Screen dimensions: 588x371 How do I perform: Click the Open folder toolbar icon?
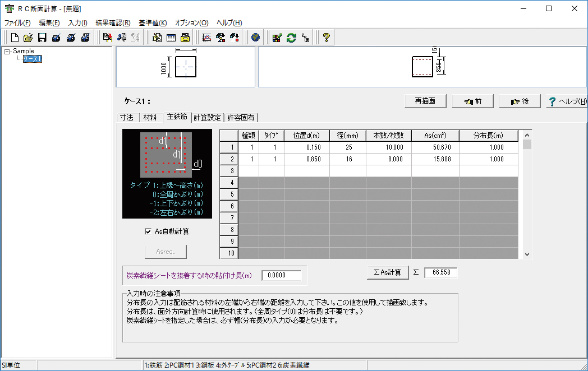pyautogui.click(x=29, y=38)
